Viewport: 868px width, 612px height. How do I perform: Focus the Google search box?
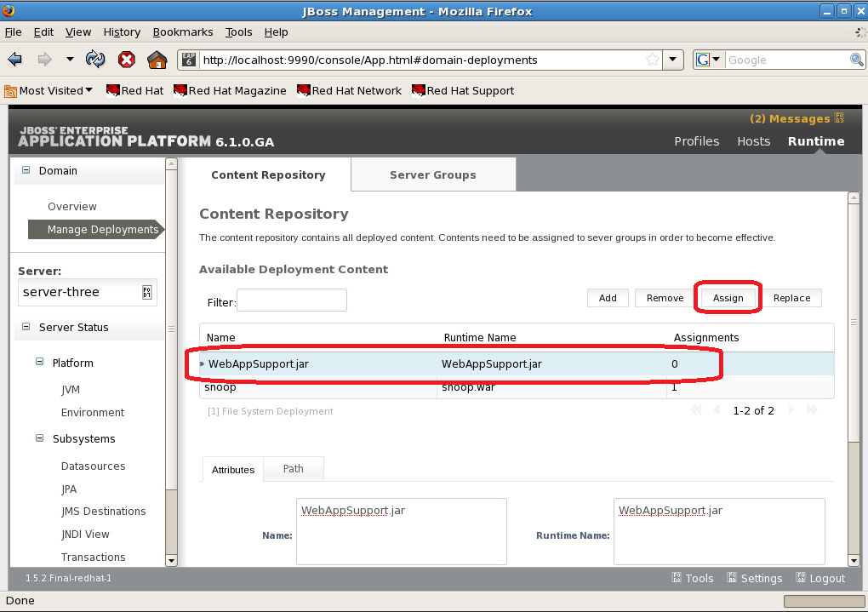[x=787, y=60]
